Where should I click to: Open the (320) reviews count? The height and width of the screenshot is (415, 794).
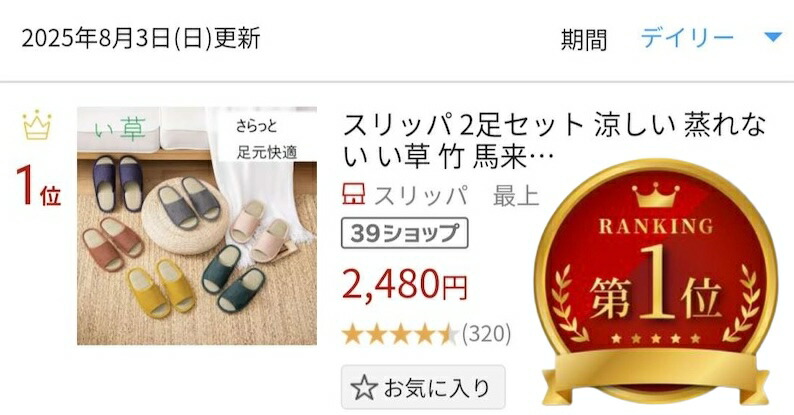point(486,334)
